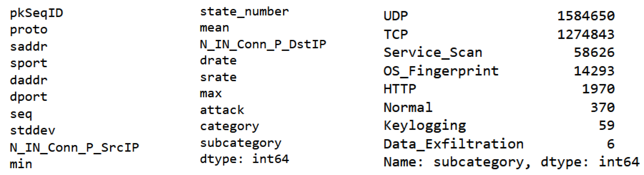Click the TCP count 1274843
644x175 pixels.
[x=586, y=34]
